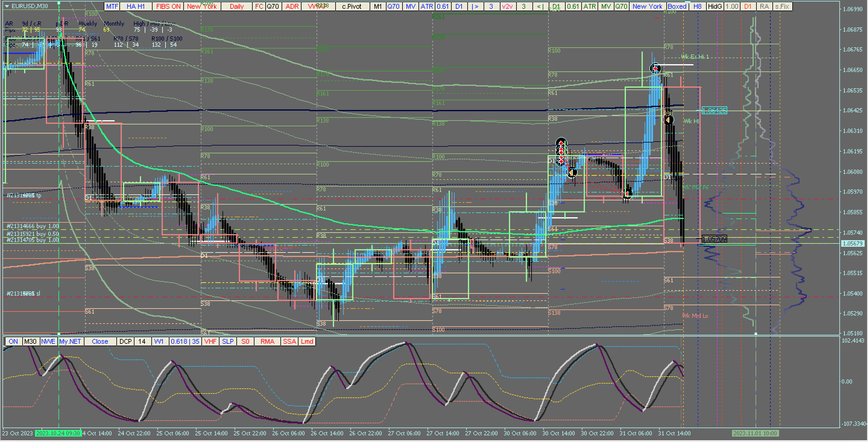Expand the EURUSD,M30 chart menu arrow
Screen dimensions: 868x442
coord(7,6)
